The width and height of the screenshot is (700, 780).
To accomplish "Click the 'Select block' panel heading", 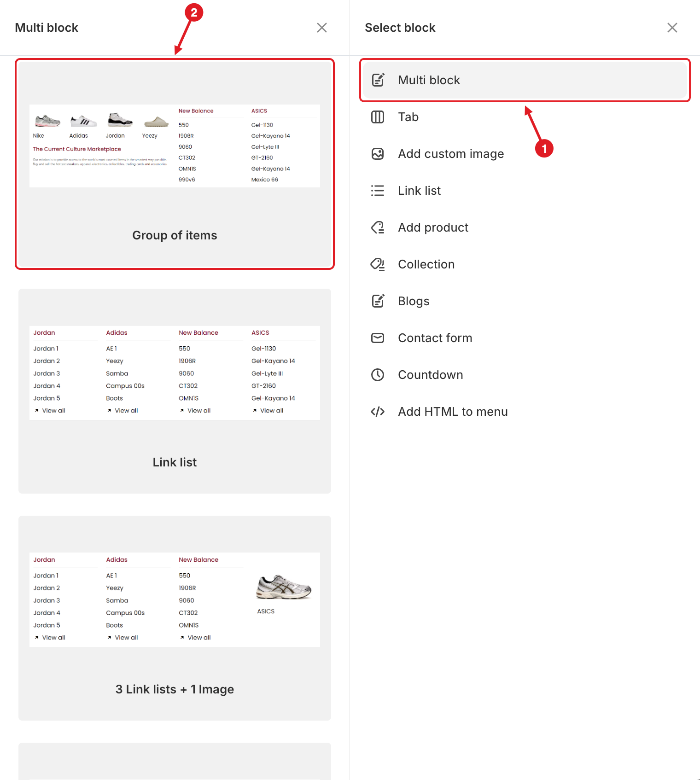I will coord(400,28).
